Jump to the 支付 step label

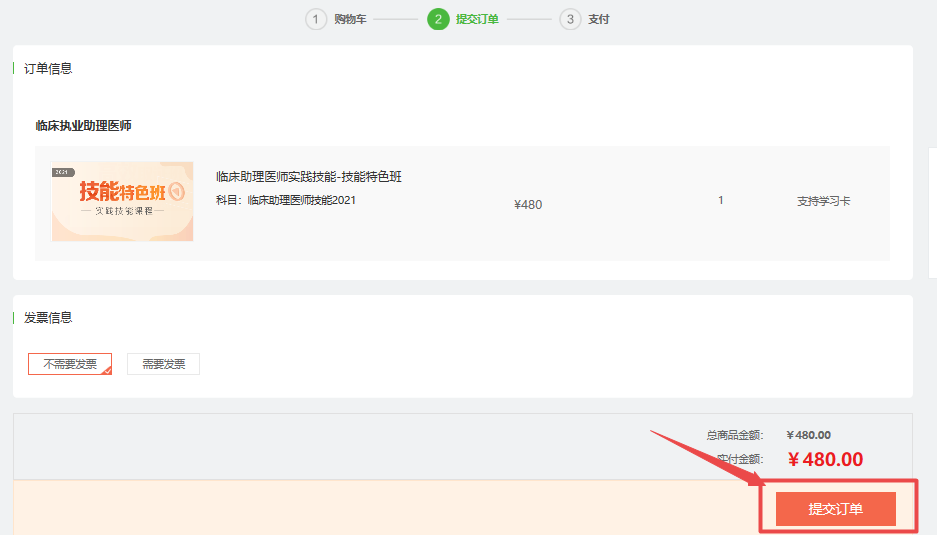[598, 19]
